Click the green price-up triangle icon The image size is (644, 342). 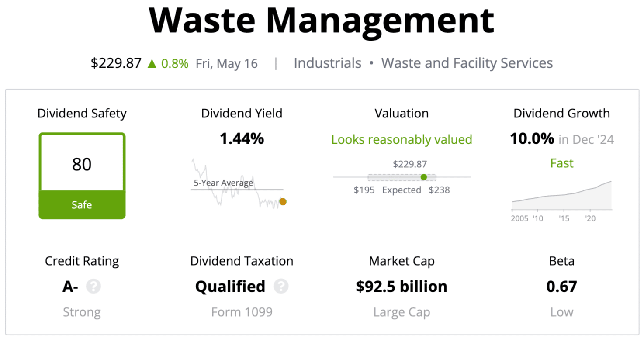[152, 64]
